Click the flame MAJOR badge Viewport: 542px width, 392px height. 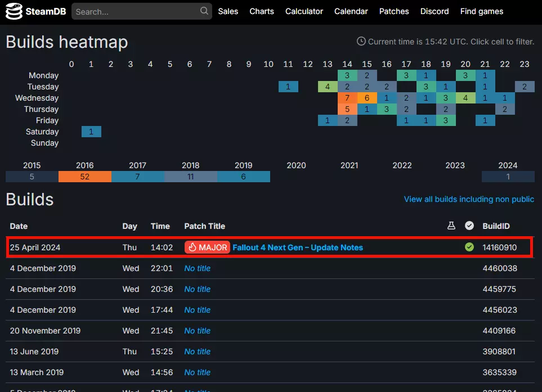pos(207,247)
